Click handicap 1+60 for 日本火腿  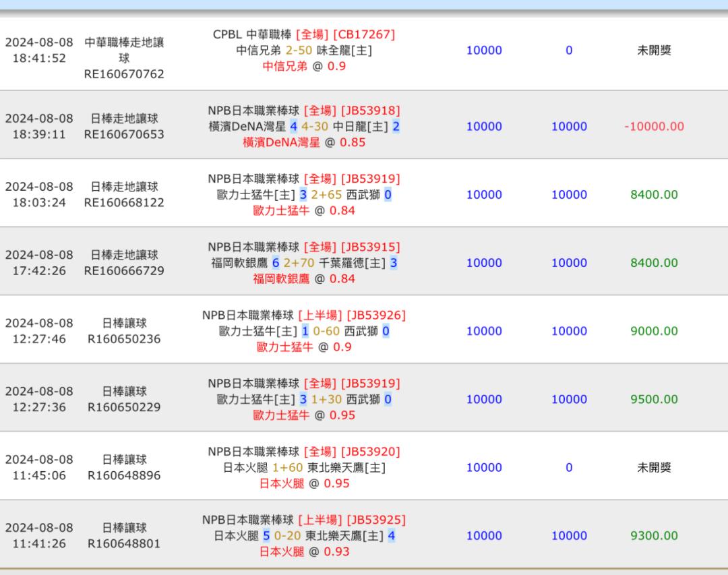pyautogui.click(x=287, y=468)
